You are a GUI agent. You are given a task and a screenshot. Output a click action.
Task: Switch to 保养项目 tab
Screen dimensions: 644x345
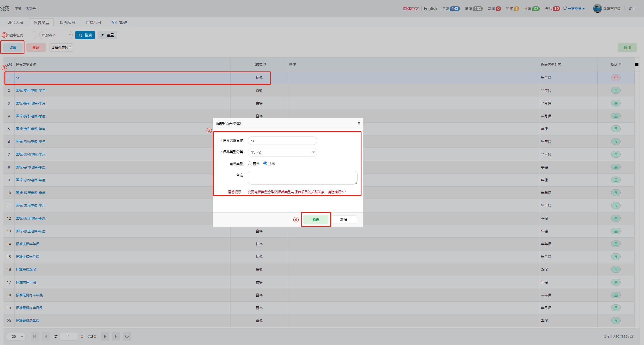pyautogui.click(x=67, y=23)
